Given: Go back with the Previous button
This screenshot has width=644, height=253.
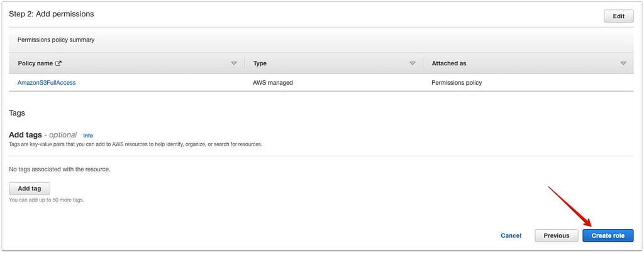Looking at the screenshot, I should [556, 235].
